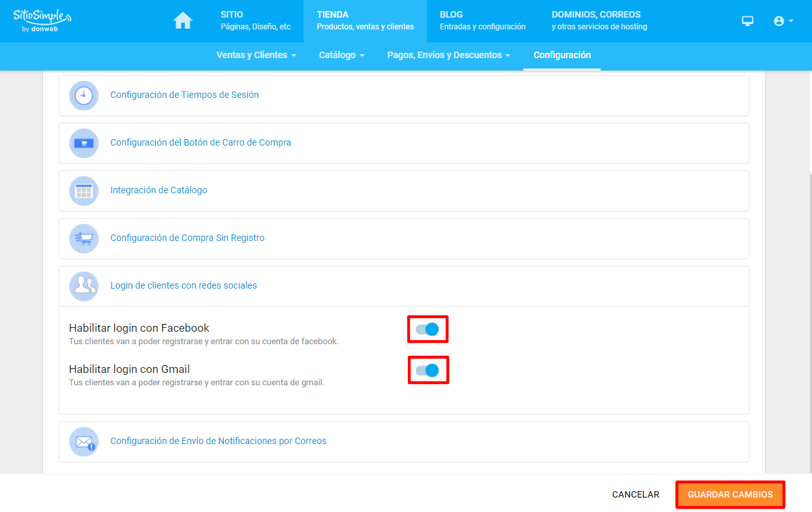Click the social login people icon
Image resolution: width=812 pixels, height=512 pixels.
pos(84,286)
